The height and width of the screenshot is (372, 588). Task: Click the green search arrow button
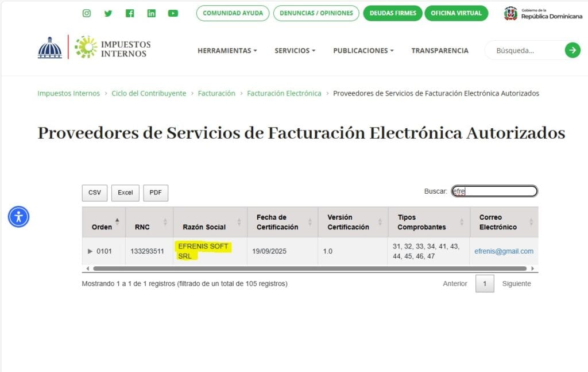(x=572, y=50)
